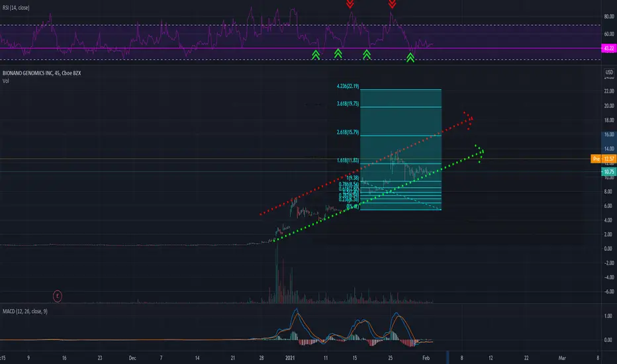Click the 2021 label on time axis
The height and width of the screenshot is (364, 617).
pyautogui.click(x=290, y=358)
